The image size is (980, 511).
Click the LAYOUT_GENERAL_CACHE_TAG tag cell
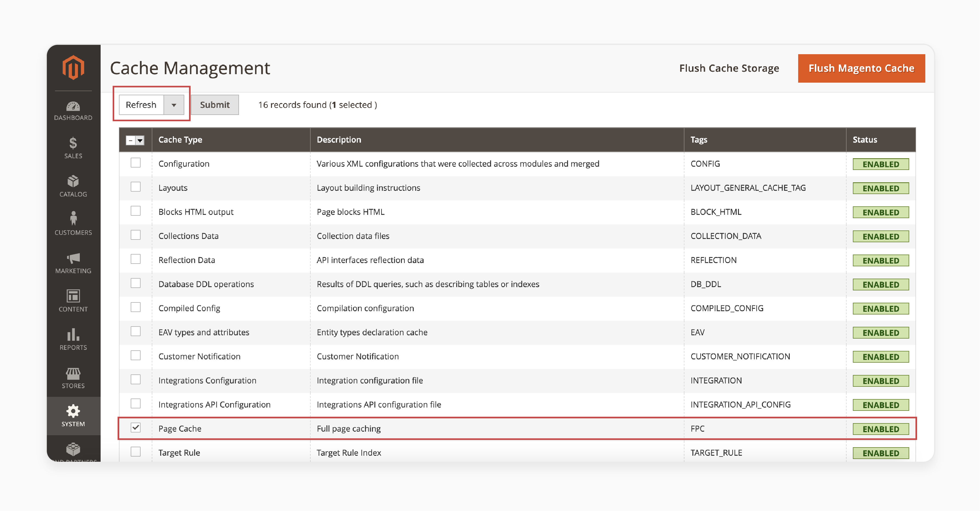click(748, 188)
